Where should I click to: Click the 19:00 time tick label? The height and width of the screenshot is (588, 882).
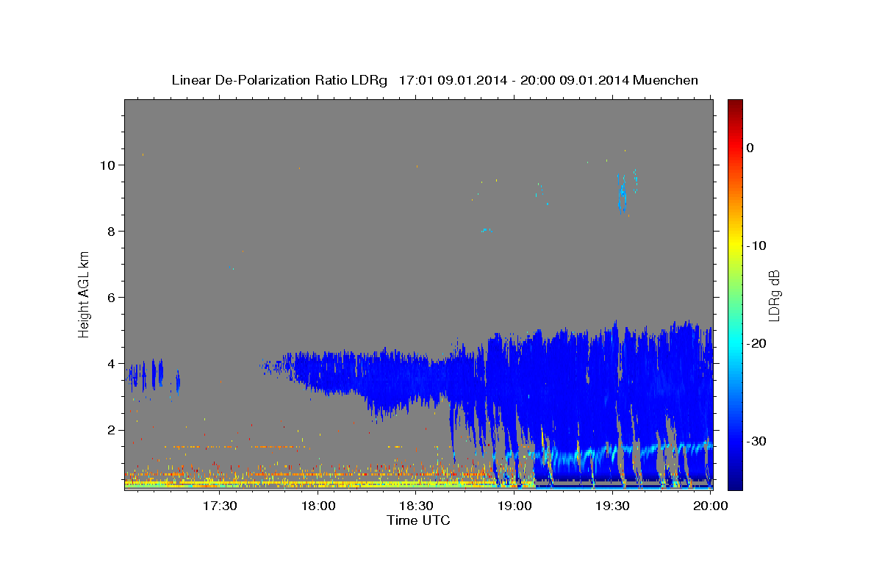pos(514,506)
